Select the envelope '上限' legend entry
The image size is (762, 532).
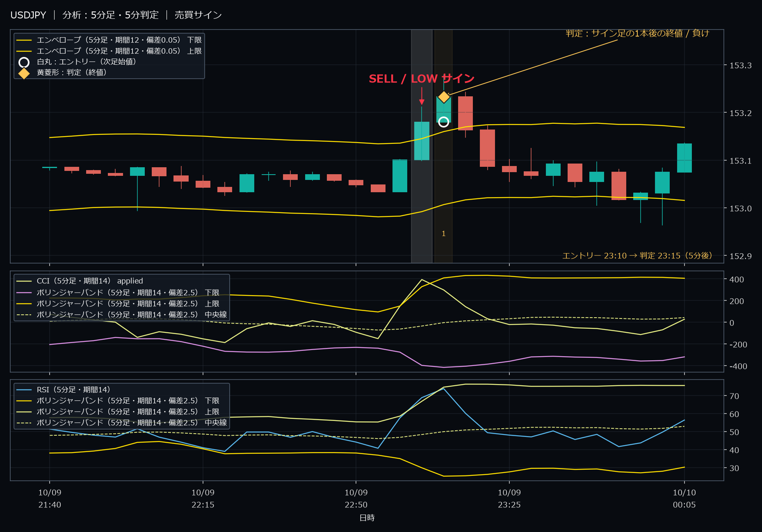point(109,51)
